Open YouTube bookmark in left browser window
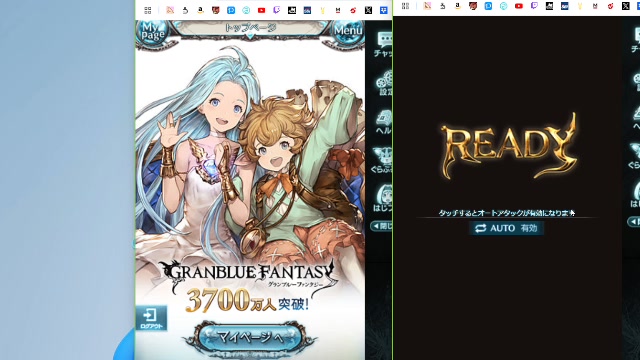Image resolution: width=640 pixels, height=360 pixels. 261,10
